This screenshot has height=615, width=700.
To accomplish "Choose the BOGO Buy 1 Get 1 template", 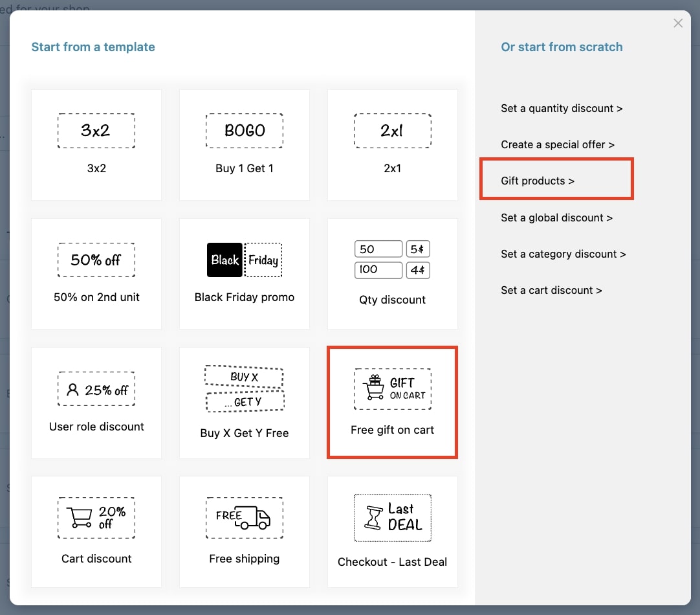I will pyautogui.click(x=244, y=145).
